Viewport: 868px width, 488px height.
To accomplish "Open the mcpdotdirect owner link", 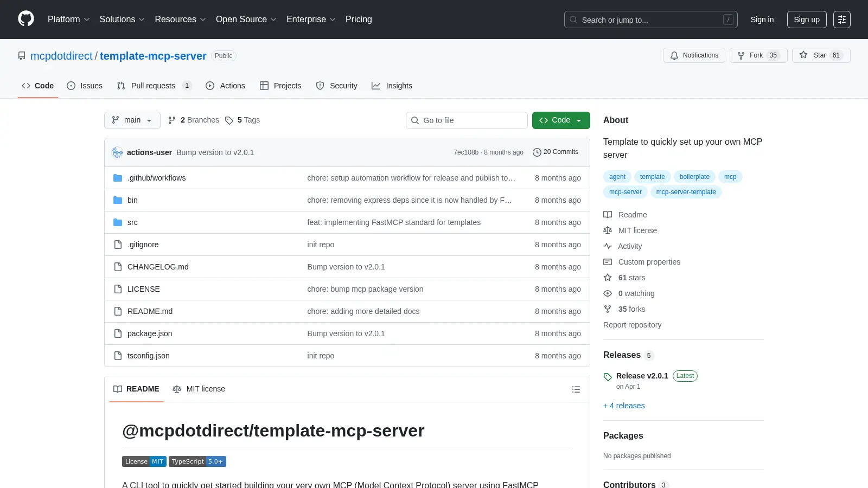I will [x=61, y=56].
